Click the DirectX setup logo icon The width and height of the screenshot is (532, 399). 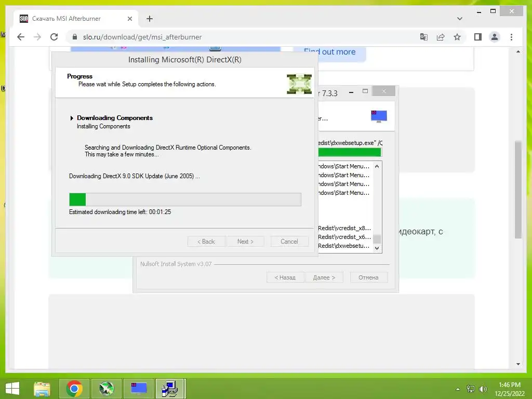[x=299, y=84]
